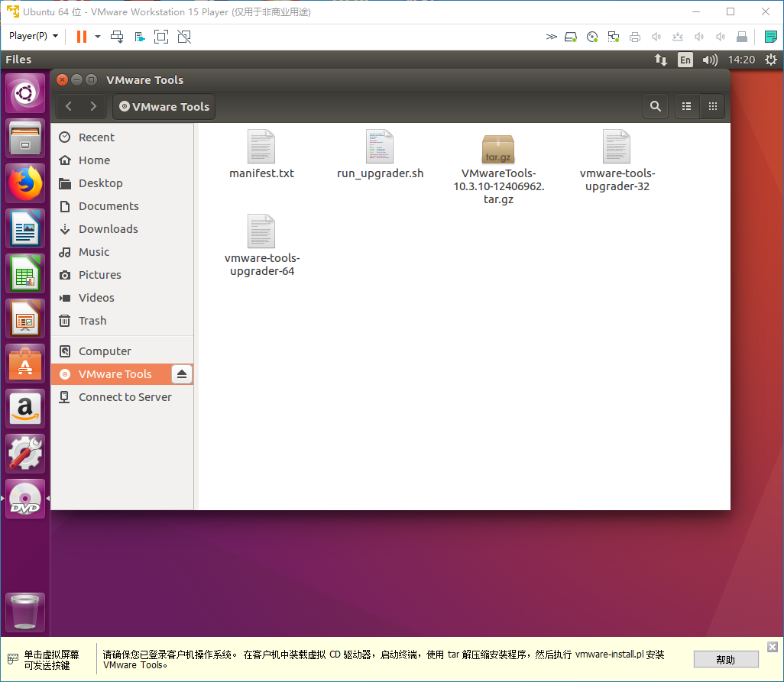Launch LibreOffice Calc from the launcher
This screenshot has height=682, width=784.
point(25,273)
